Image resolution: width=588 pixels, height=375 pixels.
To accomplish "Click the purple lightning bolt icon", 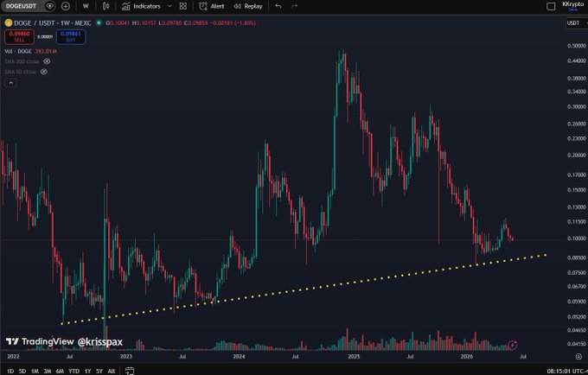I will pyautogui.click(x=513, y=344).
